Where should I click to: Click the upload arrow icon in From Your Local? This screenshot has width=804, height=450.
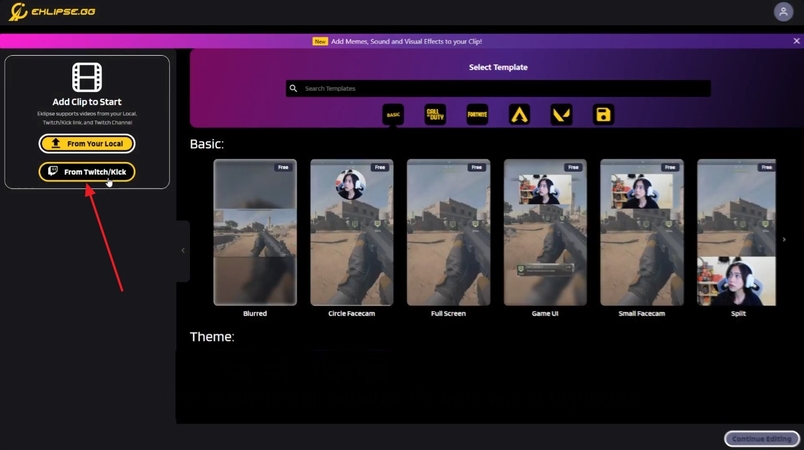coord(56,144)
